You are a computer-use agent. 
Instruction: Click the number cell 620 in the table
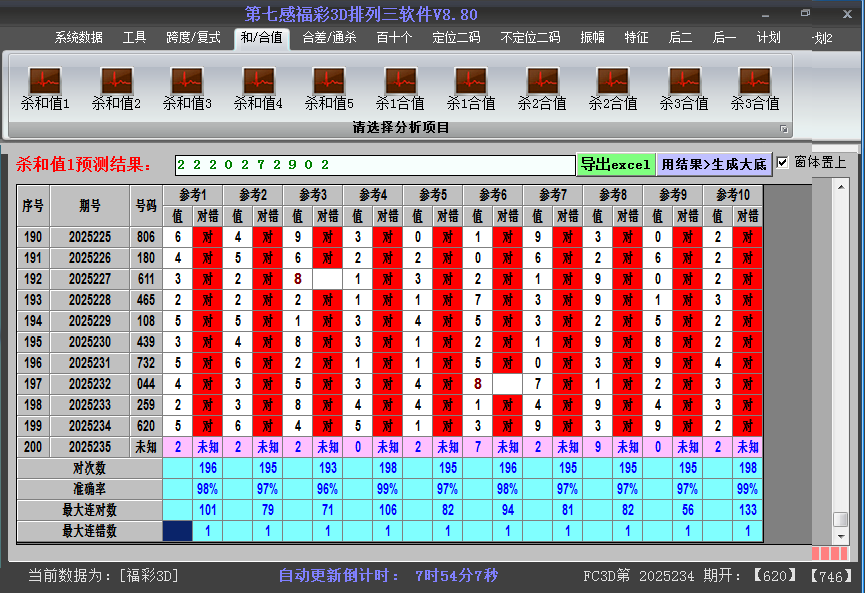click(x=146, y=426)
